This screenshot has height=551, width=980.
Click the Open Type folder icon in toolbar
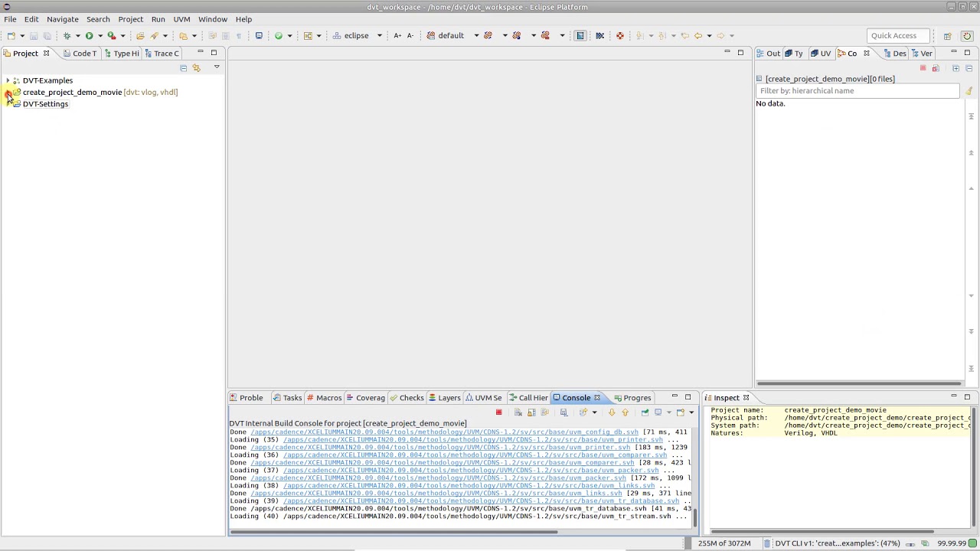[x=140, y=36]
